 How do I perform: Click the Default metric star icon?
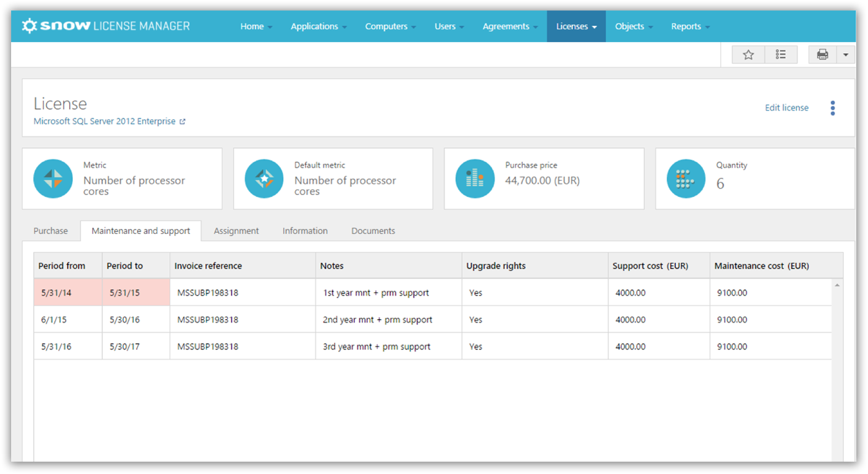pyautogui.click(x=264, y=178)
